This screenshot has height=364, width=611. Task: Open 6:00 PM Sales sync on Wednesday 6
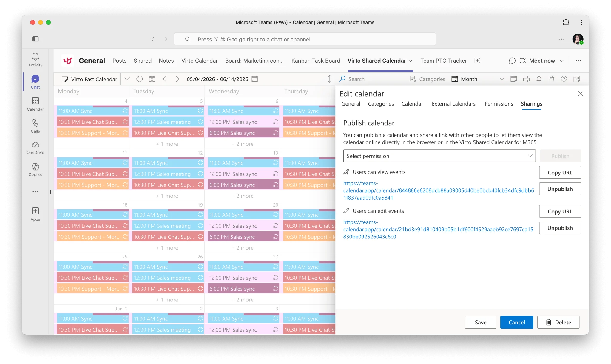point(243,133)
